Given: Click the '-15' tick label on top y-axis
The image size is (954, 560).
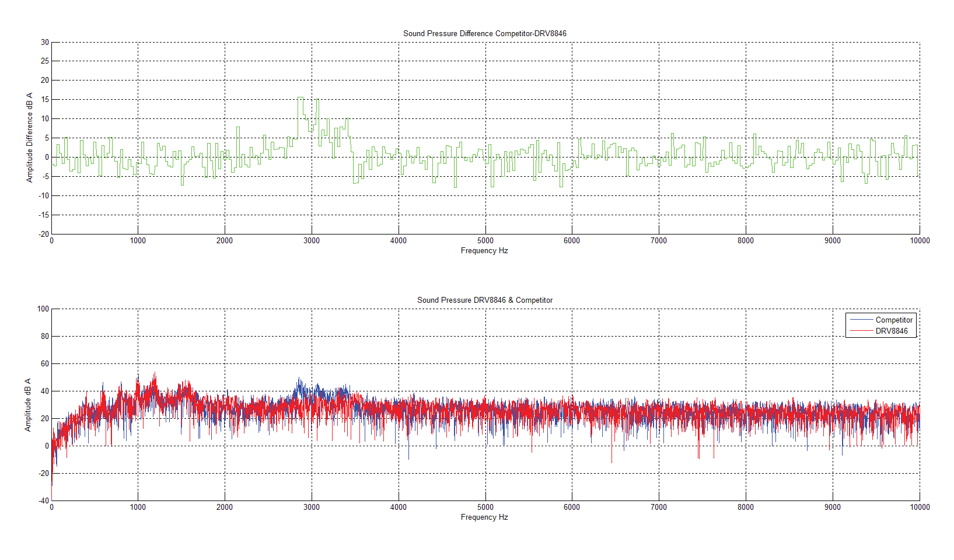Looking at the screenshot, I should 44,215.
